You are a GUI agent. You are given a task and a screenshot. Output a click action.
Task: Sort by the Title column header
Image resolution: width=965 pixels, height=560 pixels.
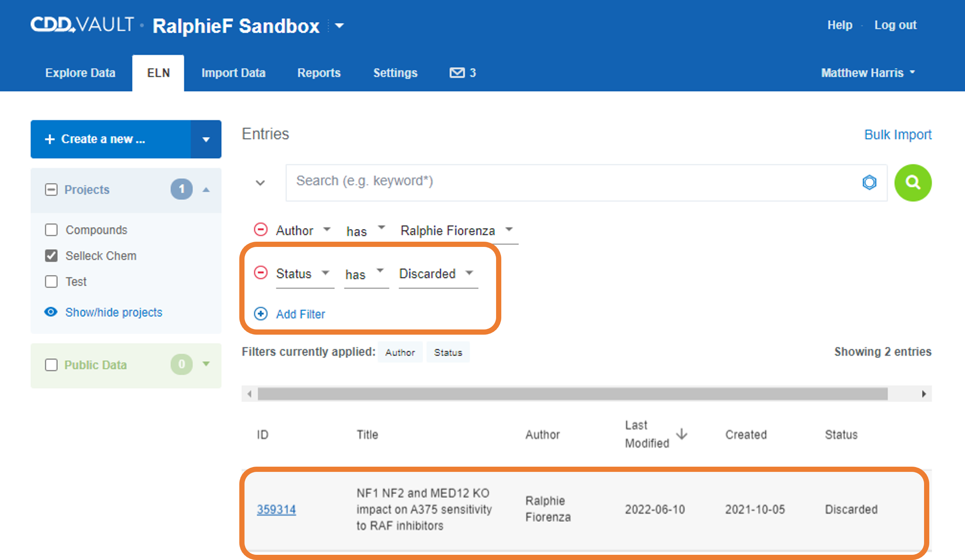[x=367, y=435]
